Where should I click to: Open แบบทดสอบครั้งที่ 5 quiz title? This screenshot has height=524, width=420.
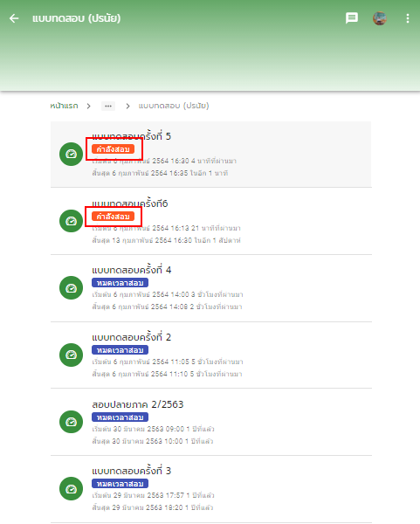(x=131, y=136)
